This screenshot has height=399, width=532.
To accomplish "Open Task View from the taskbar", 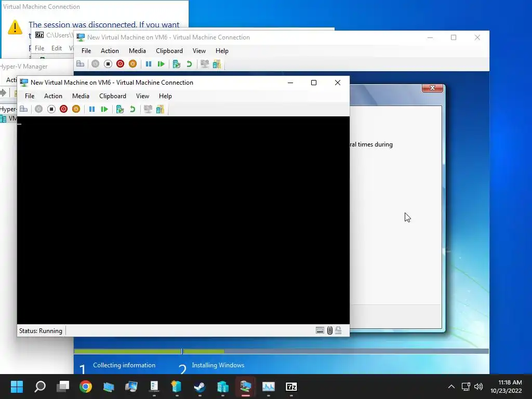I will (63, 387).
